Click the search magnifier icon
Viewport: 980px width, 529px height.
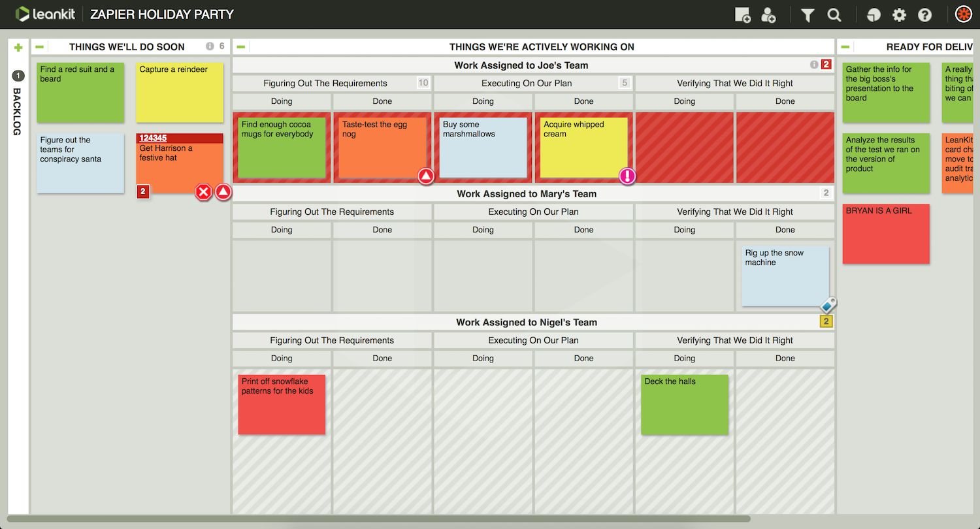(834, 15)
